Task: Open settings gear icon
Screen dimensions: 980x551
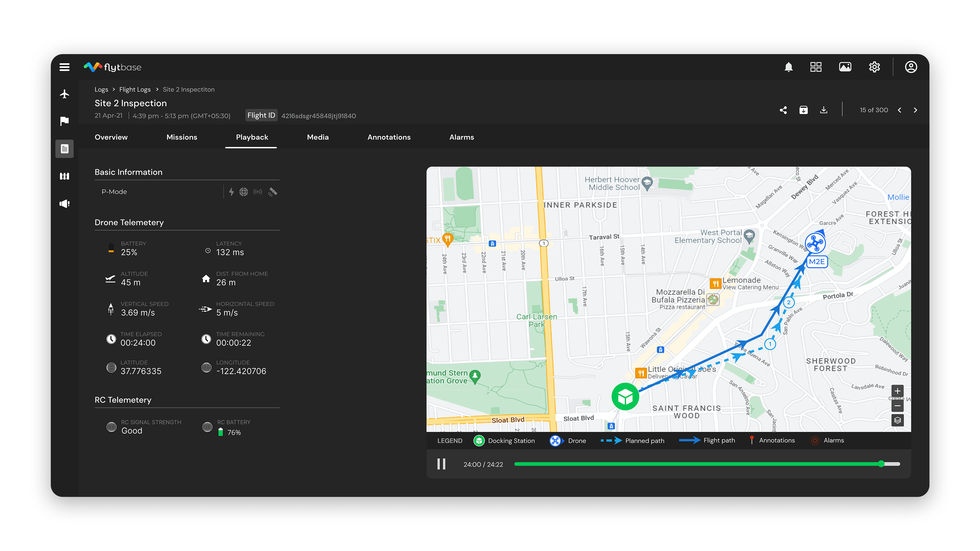Action: click(874, 67)
